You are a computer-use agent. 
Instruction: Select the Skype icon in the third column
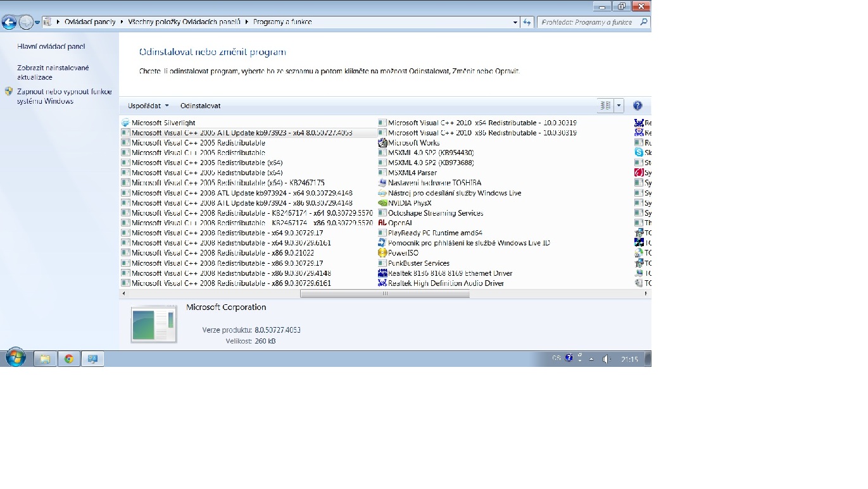(639, 152)
